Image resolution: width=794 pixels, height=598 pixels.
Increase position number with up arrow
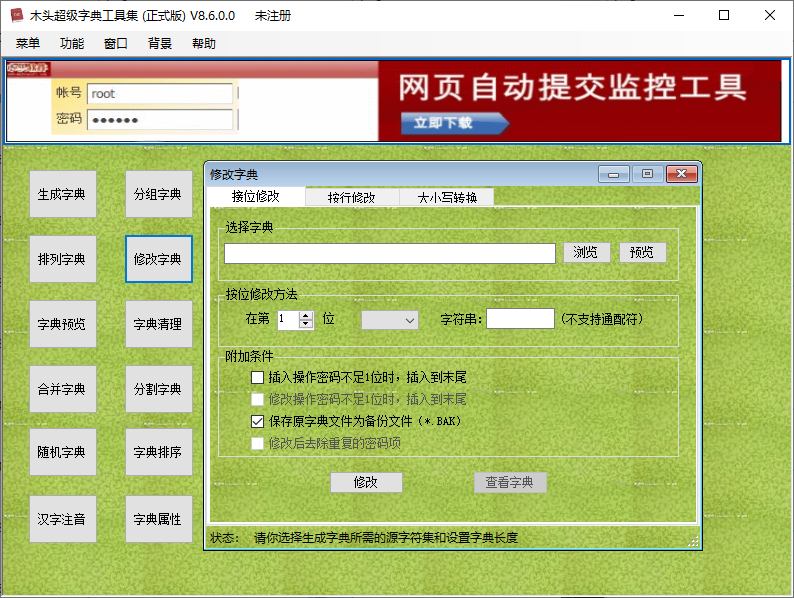click(306, 315)
